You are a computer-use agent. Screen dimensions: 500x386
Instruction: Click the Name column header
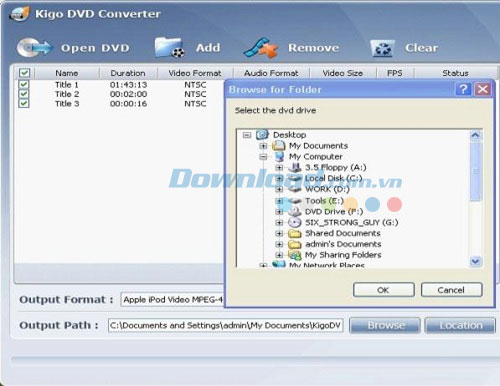(x=67, y=73)
